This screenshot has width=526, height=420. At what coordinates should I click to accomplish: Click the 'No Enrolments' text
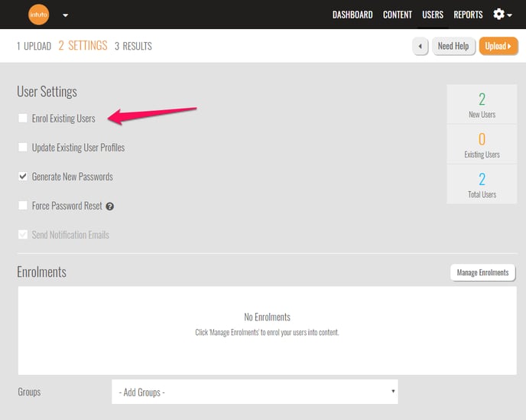click(x=267, y=317)
